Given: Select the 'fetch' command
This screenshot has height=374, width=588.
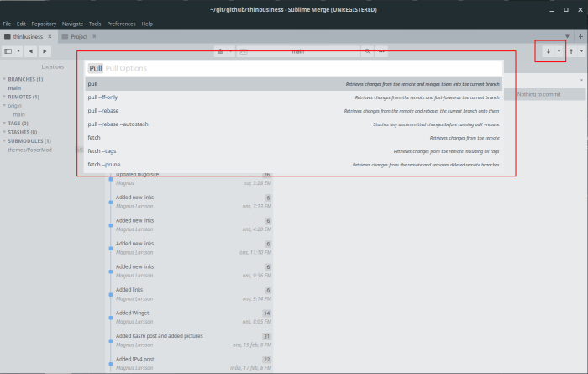Looking at the screenshot, I should 294,138.
